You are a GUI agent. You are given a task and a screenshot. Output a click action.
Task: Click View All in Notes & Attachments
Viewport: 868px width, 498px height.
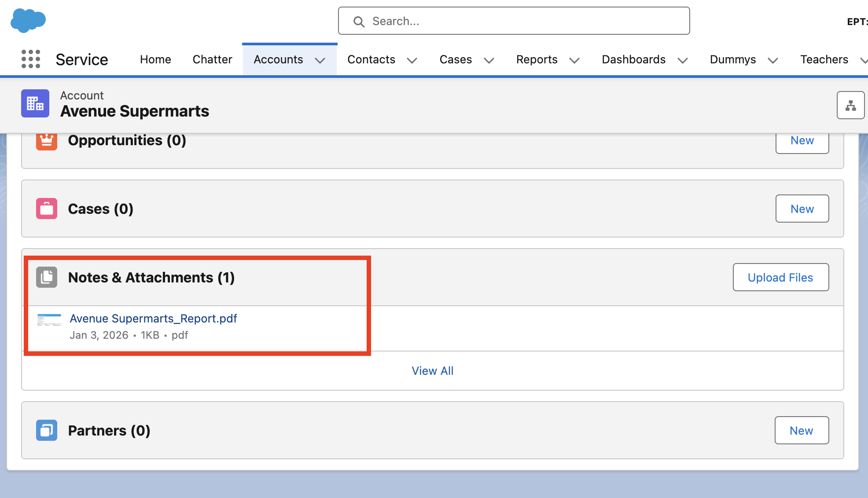coord(432,371)
